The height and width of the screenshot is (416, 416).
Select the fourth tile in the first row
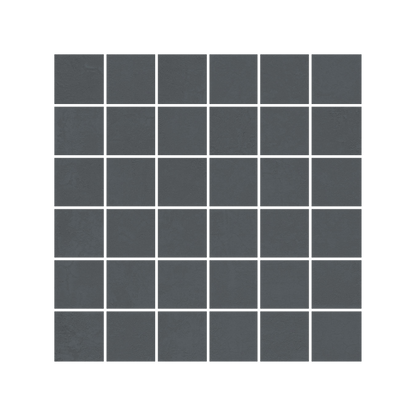click(234, 79)
